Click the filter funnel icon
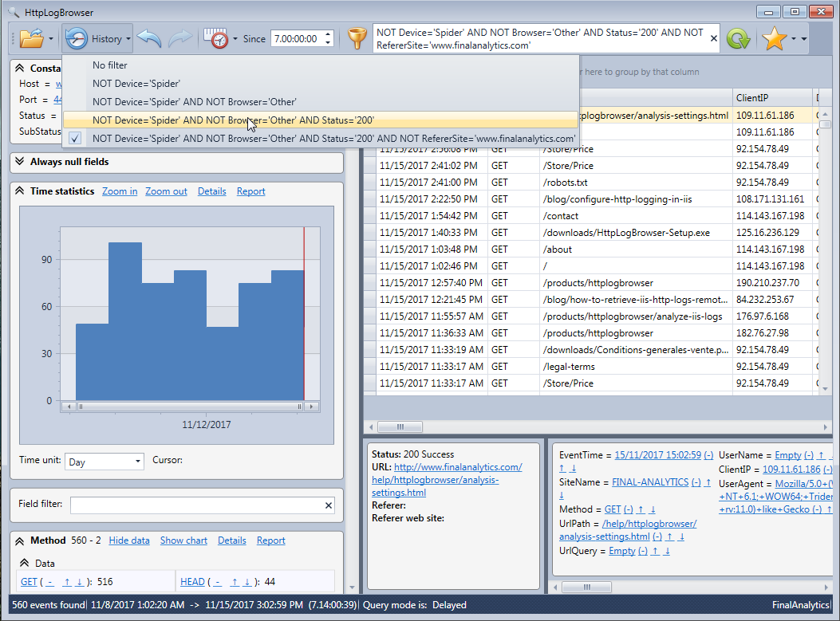The width and height of the screenshot is (840, 621). click(x=357, y=38)
